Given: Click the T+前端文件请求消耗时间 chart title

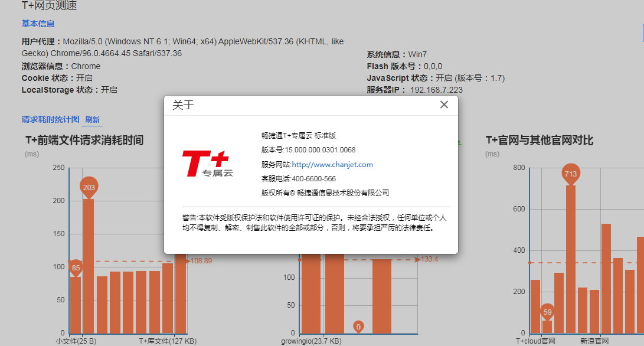Looking at the screenshot, I should pos(84,140).
